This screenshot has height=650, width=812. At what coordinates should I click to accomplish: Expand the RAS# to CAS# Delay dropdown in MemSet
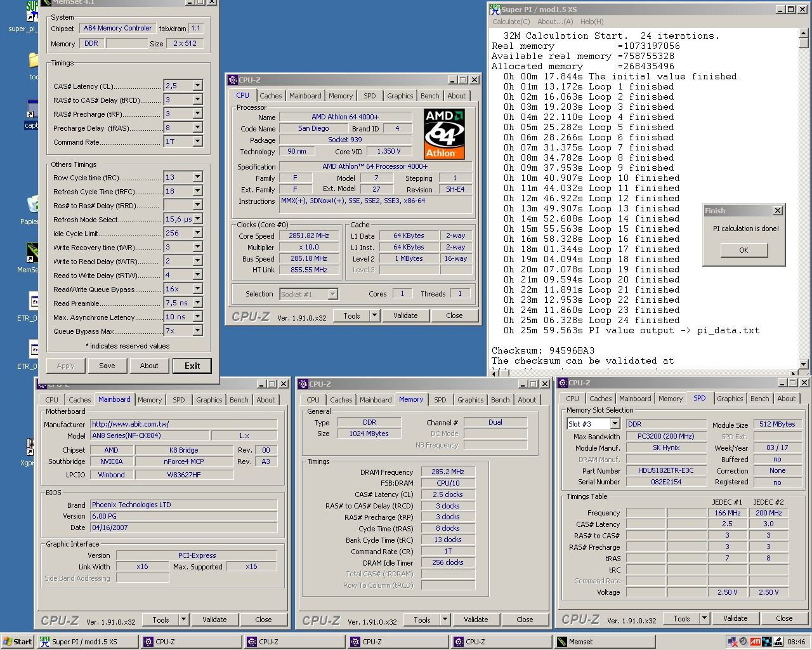coord(197,99)
